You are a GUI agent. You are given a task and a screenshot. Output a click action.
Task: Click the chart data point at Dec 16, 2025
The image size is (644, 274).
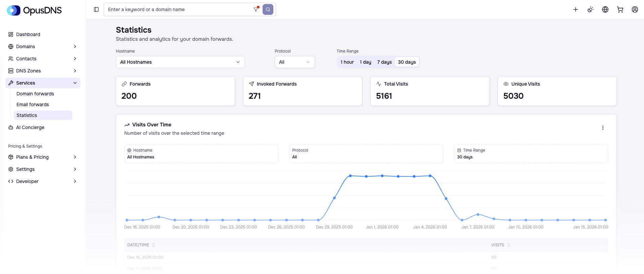127,220
